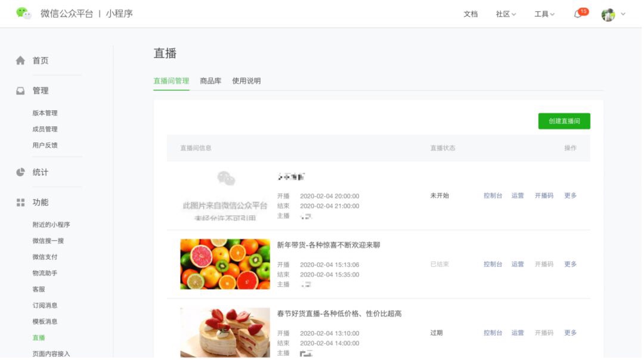This screenshot has width=644, height=360.
Task: Expand 更多 options for 新年带货 live room
Action: coord(569,264)
